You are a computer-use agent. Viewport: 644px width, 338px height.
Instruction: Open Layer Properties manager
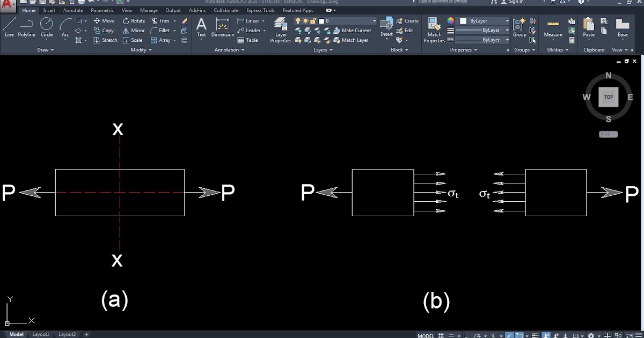click(281, 30)
